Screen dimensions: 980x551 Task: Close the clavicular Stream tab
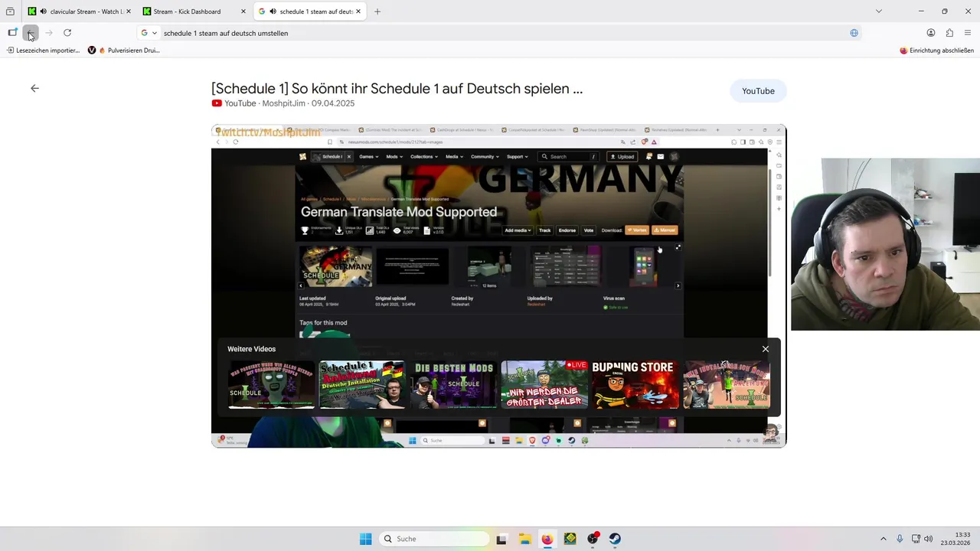[x=128, y=11]
